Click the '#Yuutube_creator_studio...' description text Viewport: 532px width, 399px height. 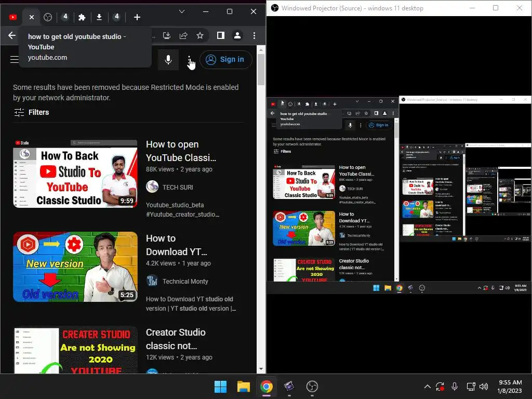[182, 215]
